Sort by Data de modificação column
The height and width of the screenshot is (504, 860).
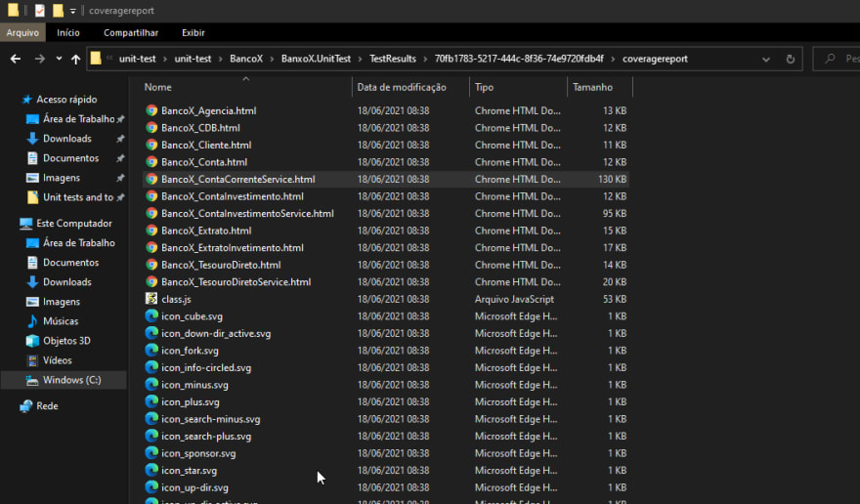tap(402, 87)
